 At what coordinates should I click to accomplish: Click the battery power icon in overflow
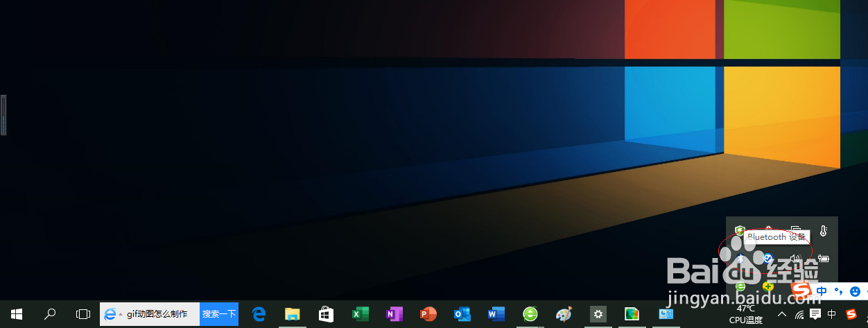tap(823, 259)
